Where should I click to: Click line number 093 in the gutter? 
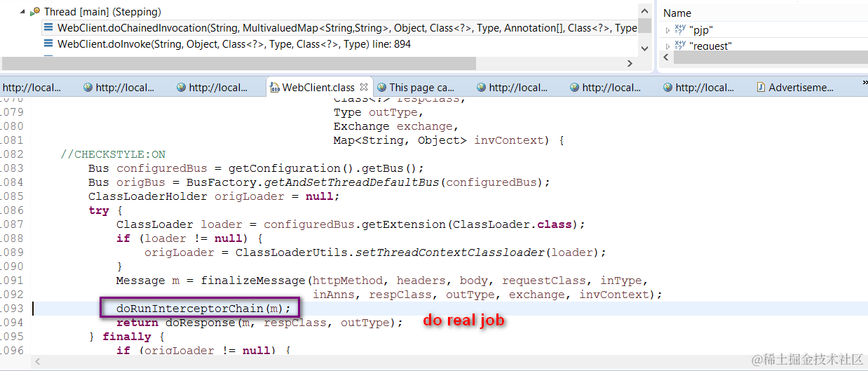click(x=11, y=309)
